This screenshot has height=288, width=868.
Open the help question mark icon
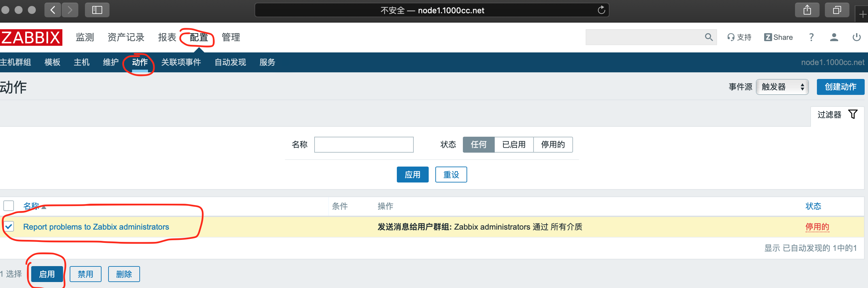[811, 37]
